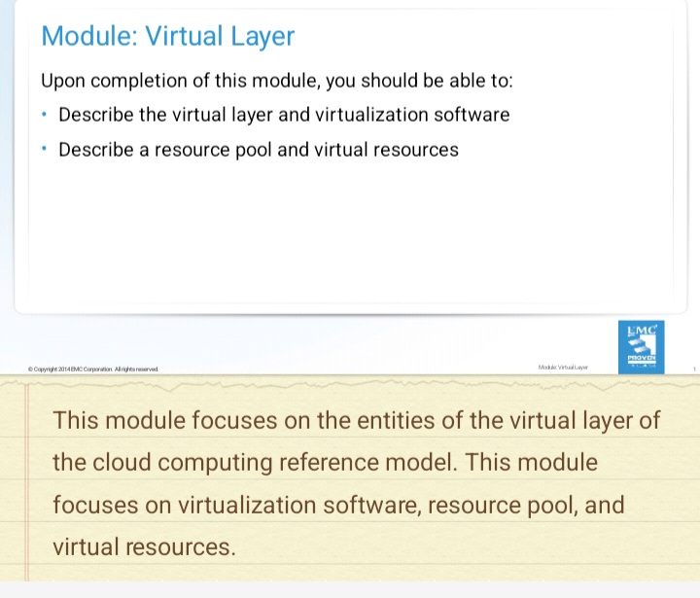This screenshot has width=700, height=598.
Task: Click the "Describe a resource pool" objective text
Action: 258,150
